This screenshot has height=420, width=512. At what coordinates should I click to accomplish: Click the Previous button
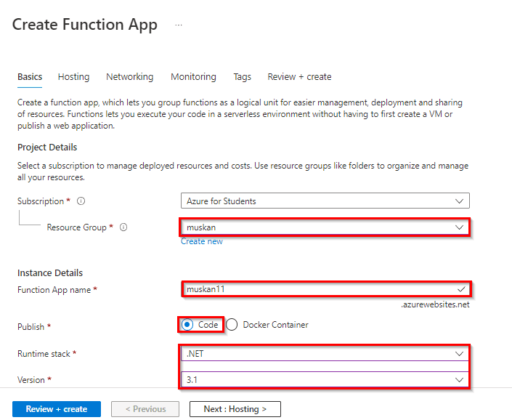pos(145,409)
